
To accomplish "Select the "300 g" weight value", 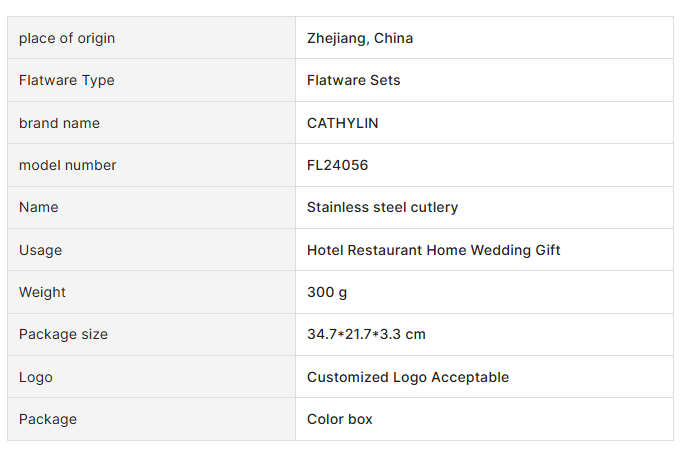I will click(x=327, y=292).
